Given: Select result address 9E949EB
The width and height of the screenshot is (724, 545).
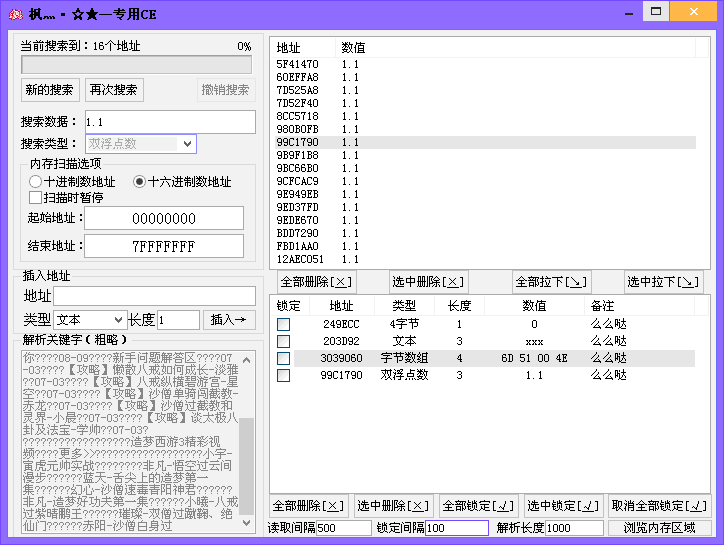Looking at the screenshot, I should (x=297, y=194).
